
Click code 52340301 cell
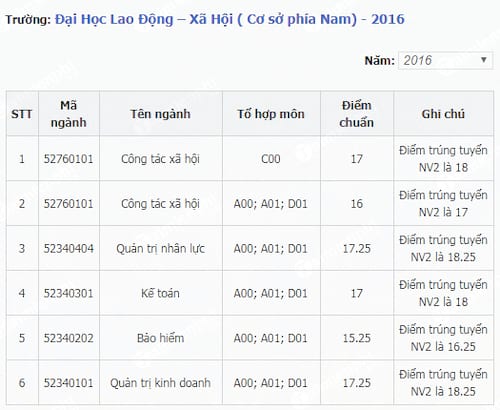coord(69,293)
